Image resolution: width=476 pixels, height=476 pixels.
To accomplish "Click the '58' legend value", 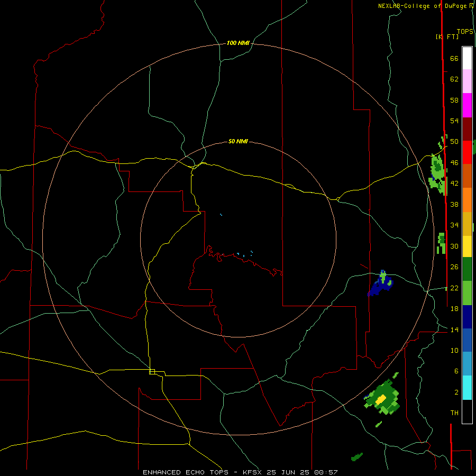I will [x=454, y=100].
